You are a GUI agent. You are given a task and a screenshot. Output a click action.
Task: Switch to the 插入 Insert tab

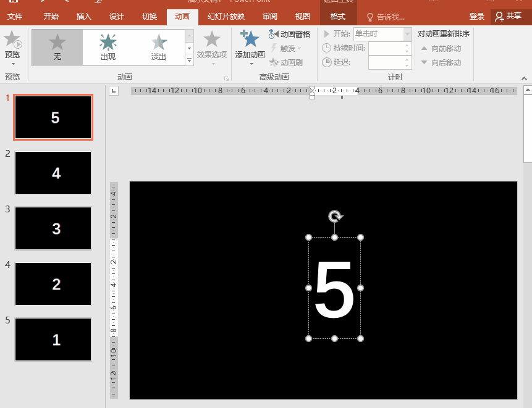pyautogui.click(x=83, y=17)
